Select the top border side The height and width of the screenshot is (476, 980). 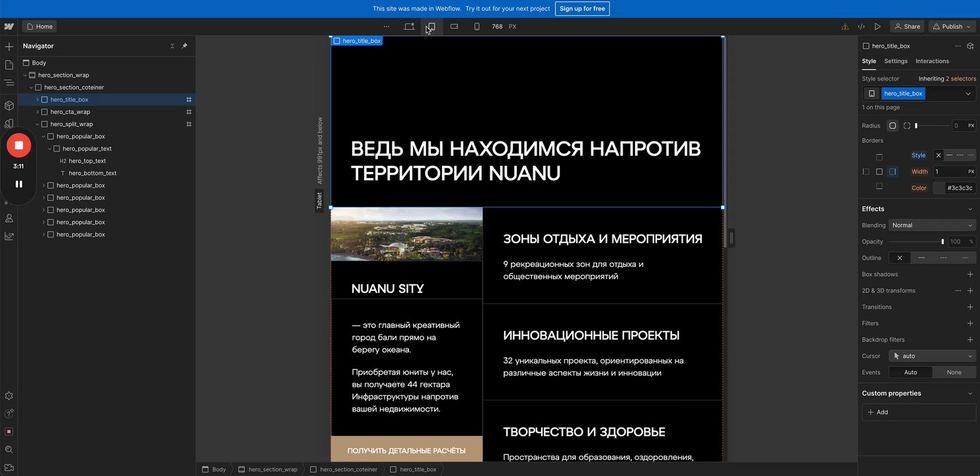[x=879, y=157]
